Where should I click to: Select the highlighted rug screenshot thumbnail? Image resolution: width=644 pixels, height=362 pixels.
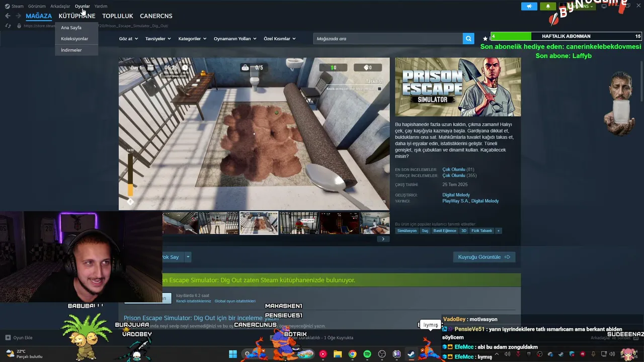259,223
